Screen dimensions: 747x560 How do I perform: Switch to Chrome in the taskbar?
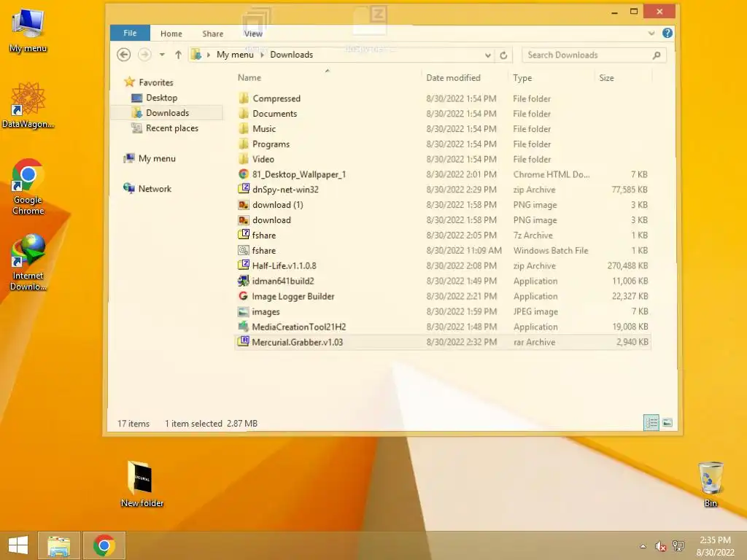[x=104, y=545]
